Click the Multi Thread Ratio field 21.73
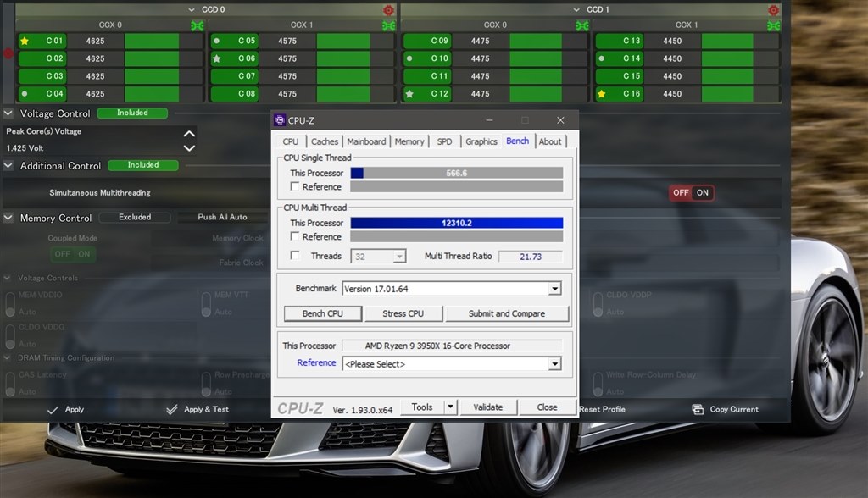 pyautogui.click(x=531, y=257)
